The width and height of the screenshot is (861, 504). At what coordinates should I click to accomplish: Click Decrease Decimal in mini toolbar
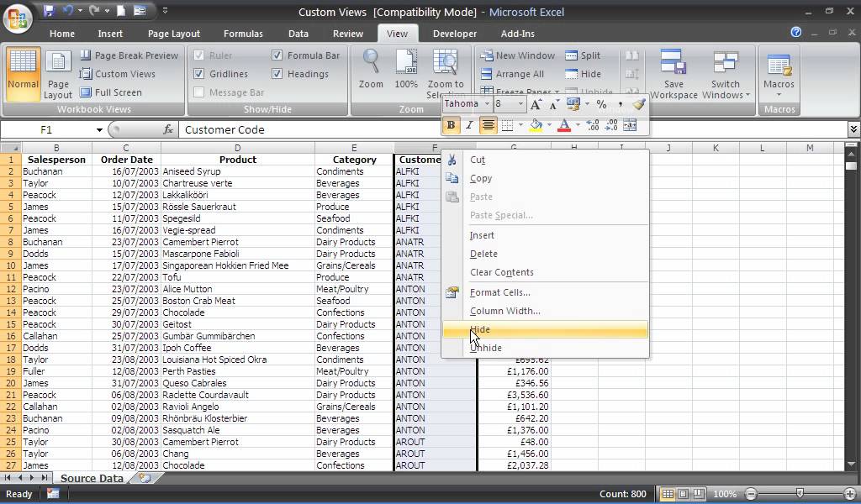(x=611, y=125)
